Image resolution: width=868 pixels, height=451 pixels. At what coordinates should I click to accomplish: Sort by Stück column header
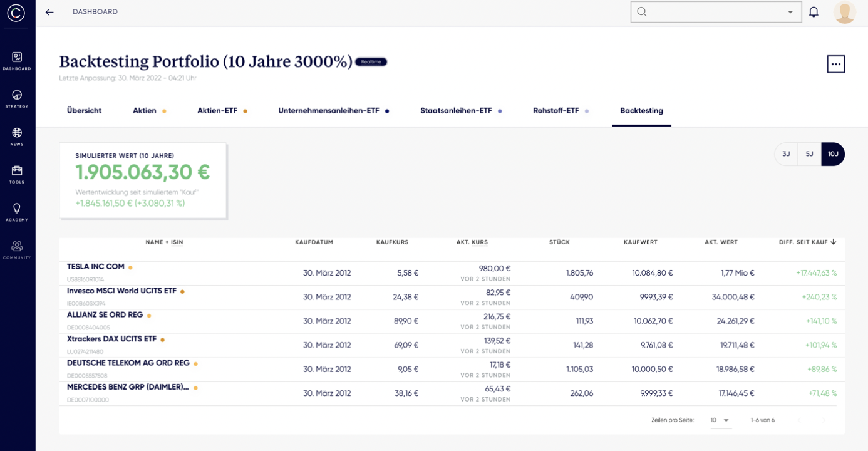click(x=559, y=242)
